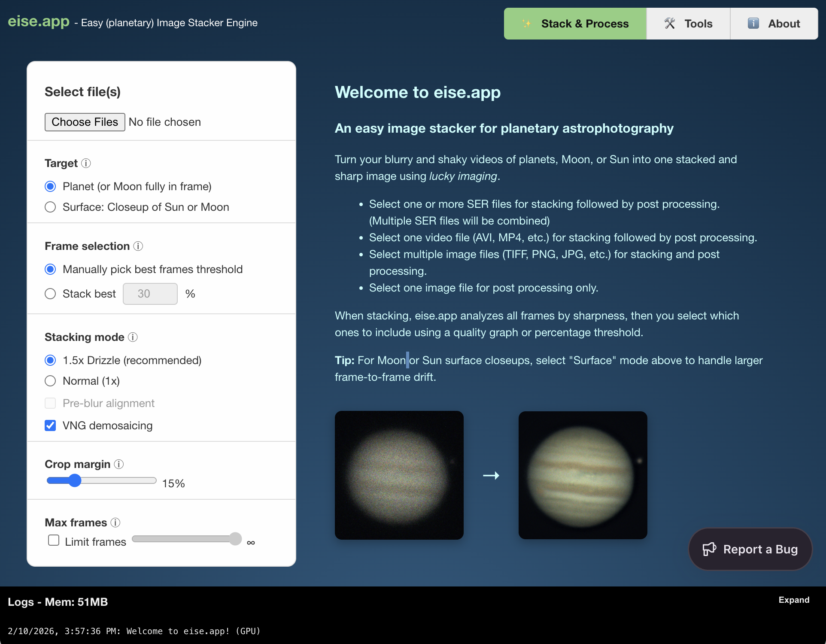Adjust the Crop margin slider
Screen dimensions: 826x644
point(75,480)
